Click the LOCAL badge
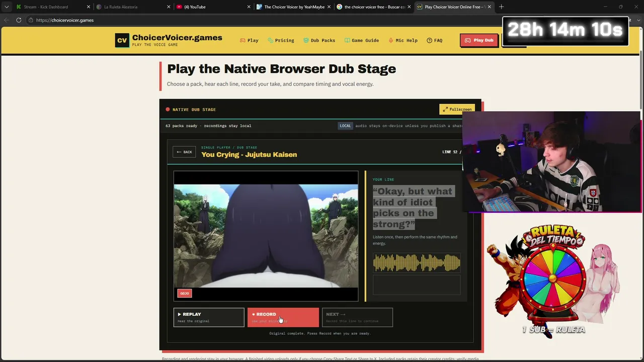The height and width of the screenshot is (362, 644). click(x=345, y=126)
